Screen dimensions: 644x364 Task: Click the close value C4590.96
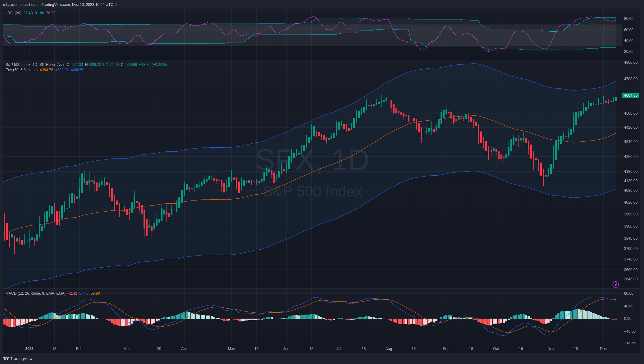coord(129,65)
